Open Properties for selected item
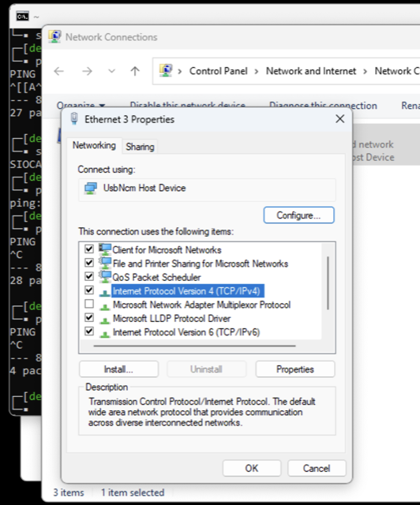This screenshot has width=420, height=505. pyautogui.click(x=295, y=369)
